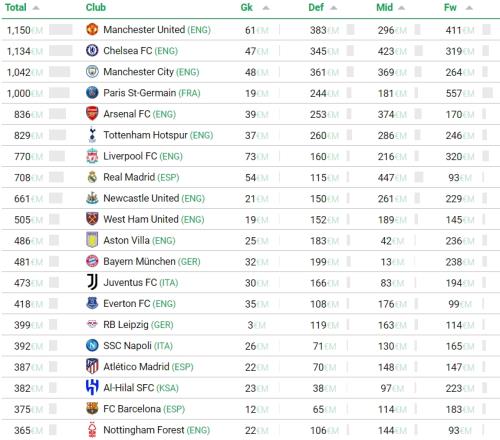Viewport: 500px width, 440px height.
Task: Click the Al-Hilal SFC logo
Action: 92,387
